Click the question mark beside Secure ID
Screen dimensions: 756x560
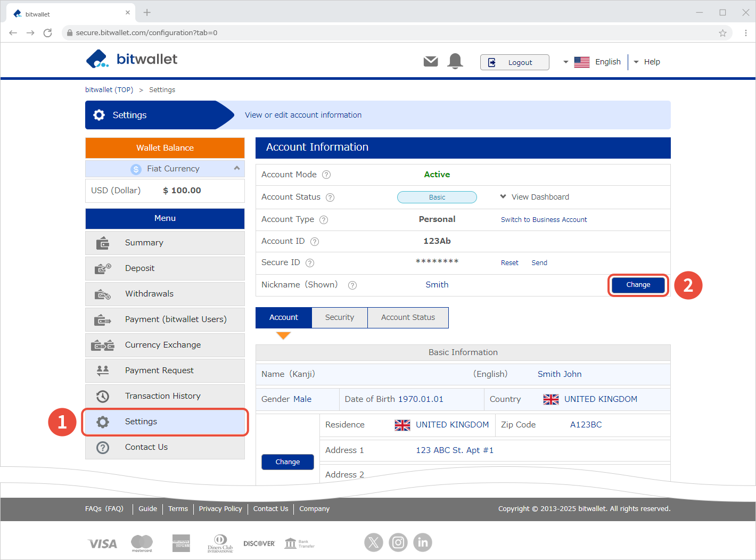(x=310, y=263)
